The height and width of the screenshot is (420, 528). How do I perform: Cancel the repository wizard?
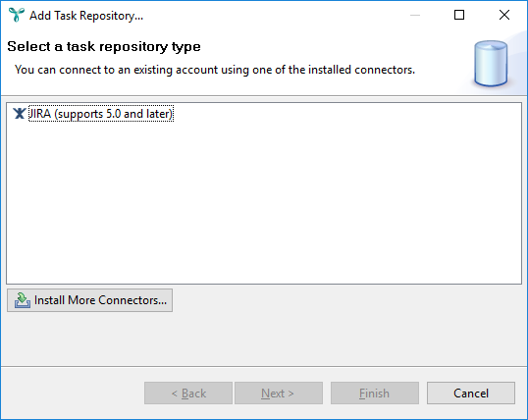coord(471,394)
